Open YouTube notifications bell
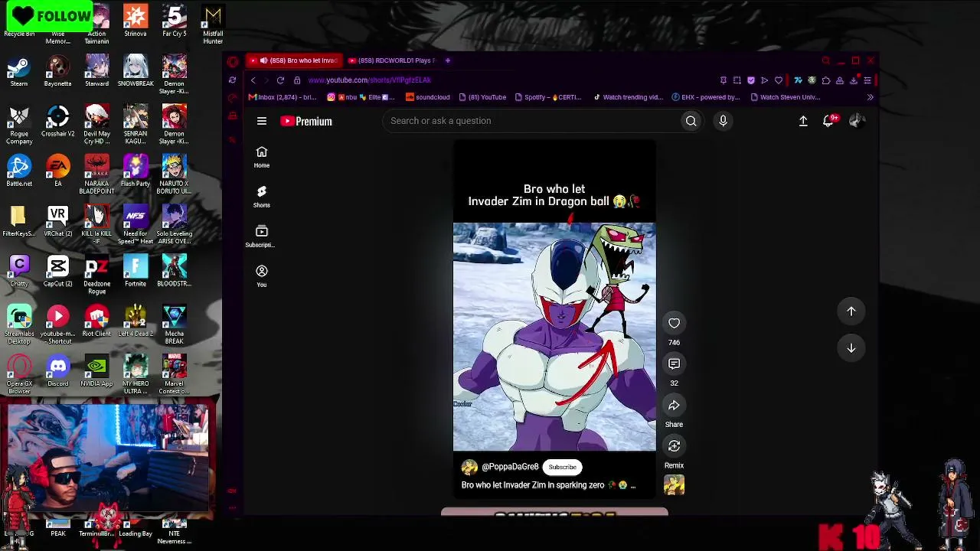Screen dimensions: 980x551 (x=828, y=121)
